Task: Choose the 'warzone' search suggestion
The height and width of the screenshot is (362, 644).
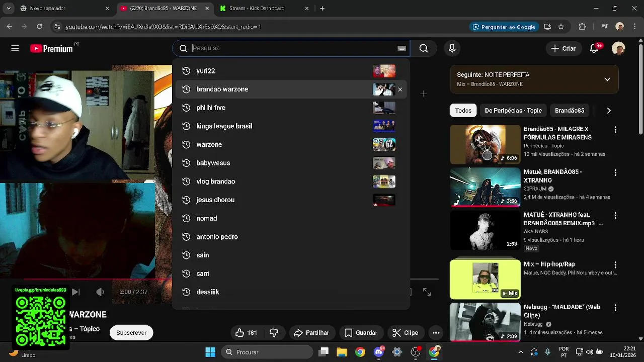Action: click(291, 145)
